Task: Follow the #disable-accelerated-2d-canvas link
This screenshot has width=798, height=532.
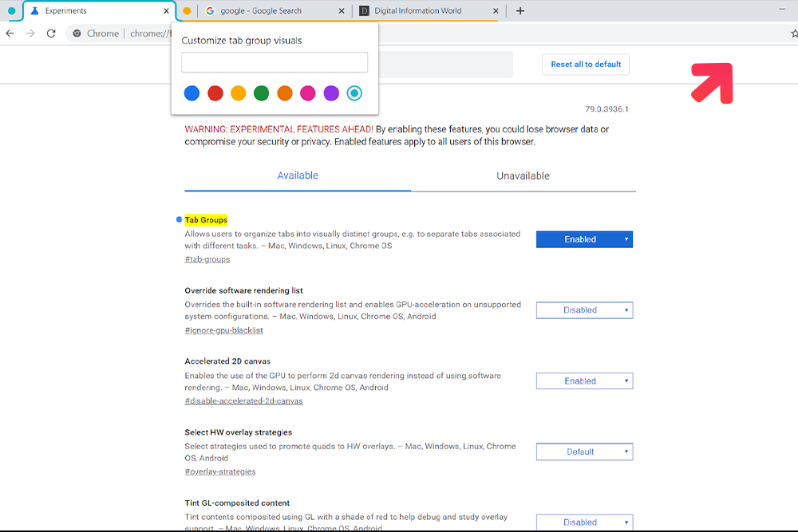Action: [x=243, y=400]
